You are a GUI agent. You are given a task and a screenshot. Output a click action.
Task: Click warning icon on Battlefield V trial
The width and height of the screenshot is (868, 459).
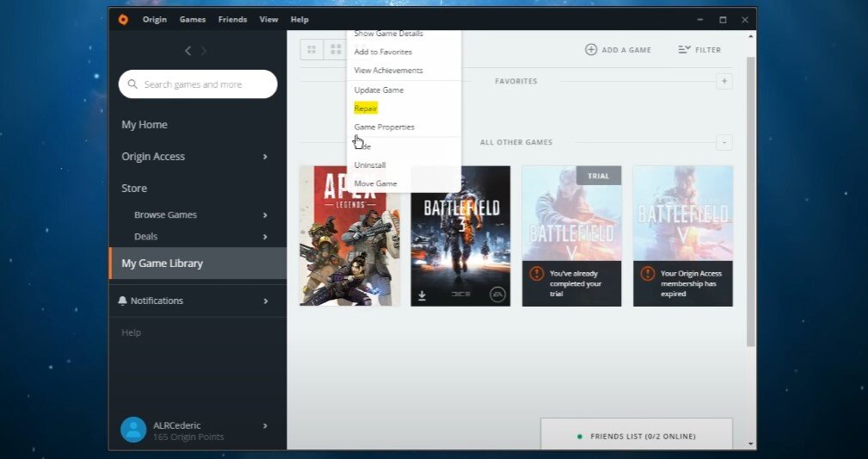(537, 274)
